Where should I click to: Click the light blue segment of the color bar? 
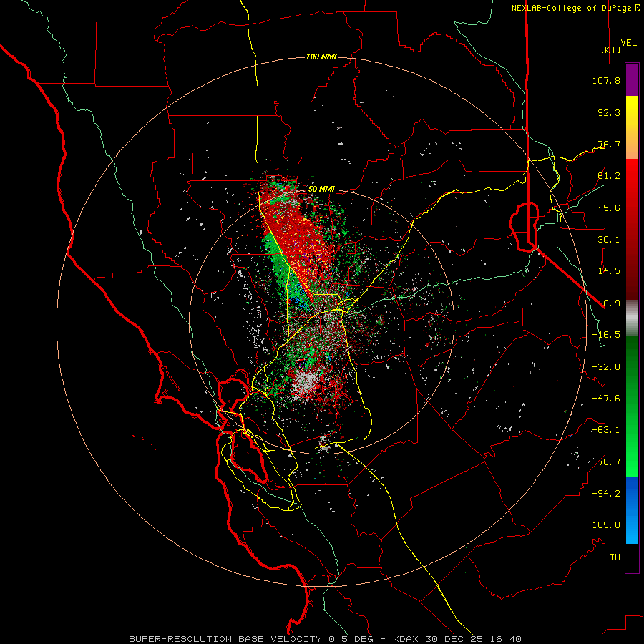[x=632, y=510]
